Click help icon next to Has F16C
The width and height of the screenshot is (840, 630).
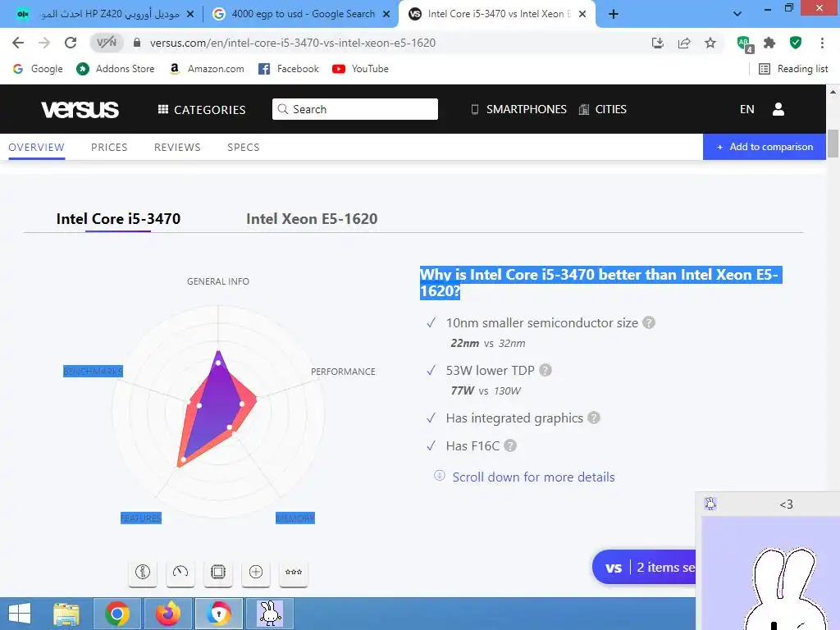coord(510,445)
